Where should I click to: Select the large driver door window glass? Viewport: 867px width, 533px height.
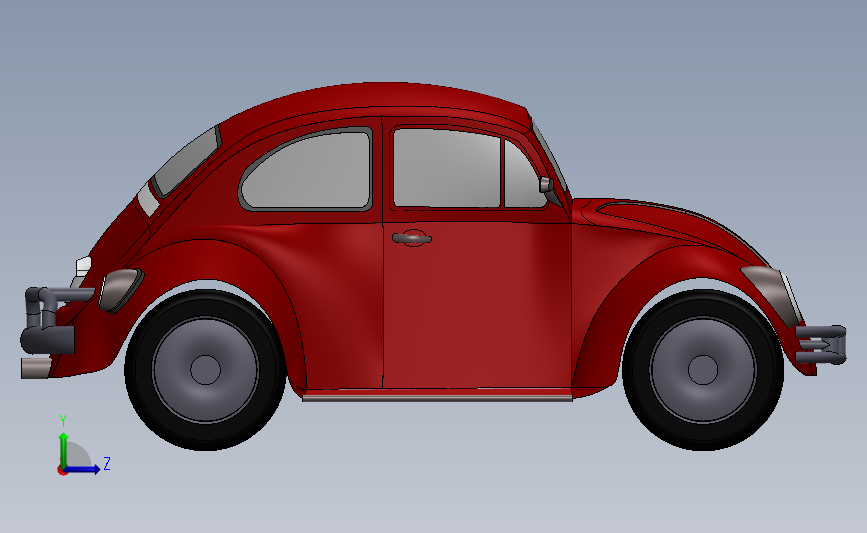(x=447, y=169)
